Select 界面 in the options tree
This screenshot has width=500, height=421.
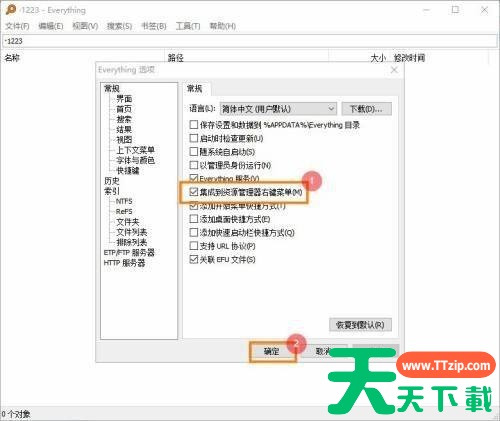point(124,99)
